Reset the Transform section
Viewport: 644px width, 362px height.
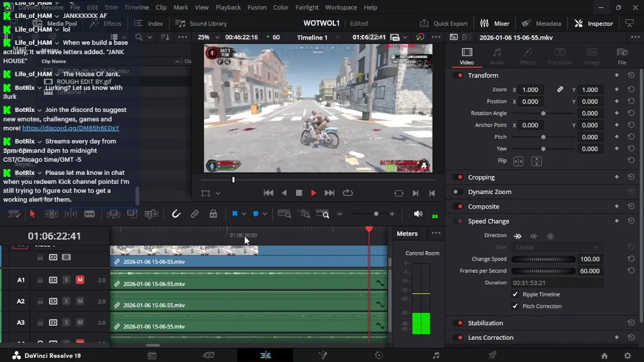tap(631, 75)
